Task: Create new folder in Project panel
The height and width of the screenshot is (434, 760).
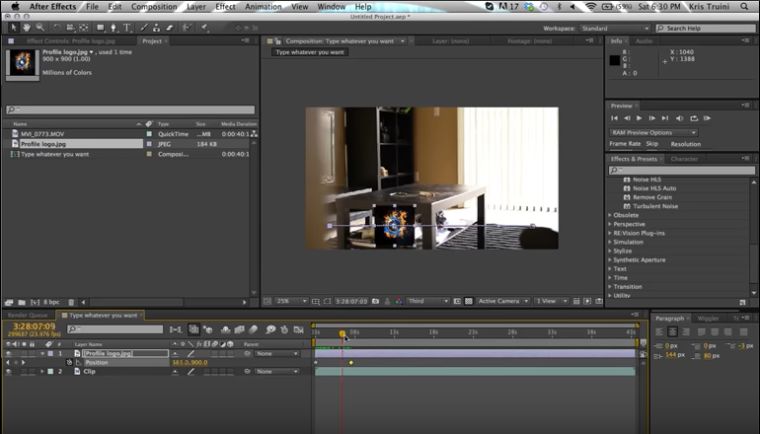Action: pyautogui.click(x=20, y=301)
